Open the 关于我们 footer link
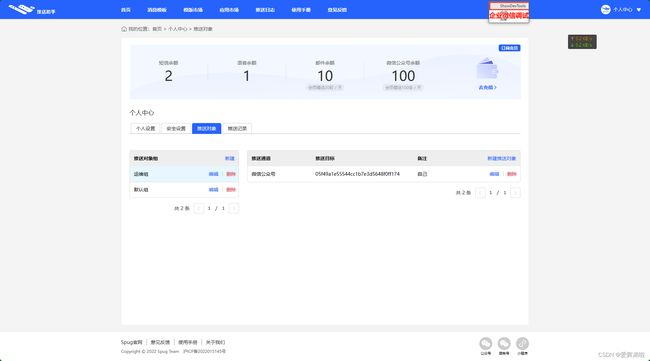Viewport: 650px width, 361px height. (215, 342)
